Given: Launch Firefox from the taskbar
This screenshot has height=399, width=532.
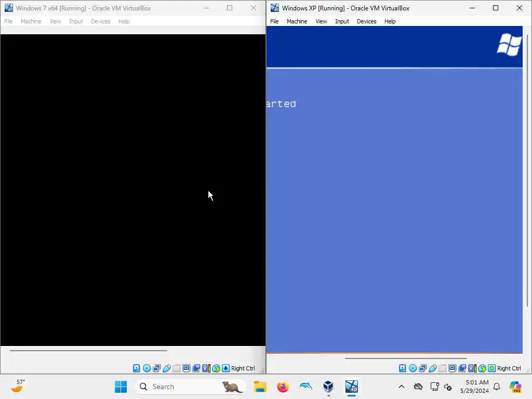Looking at the screenshot, I should (x=283, y=387).
